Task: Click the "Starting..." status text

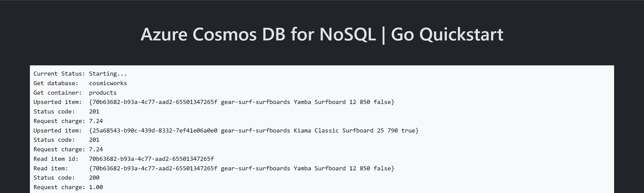Action: click(108, 74)
